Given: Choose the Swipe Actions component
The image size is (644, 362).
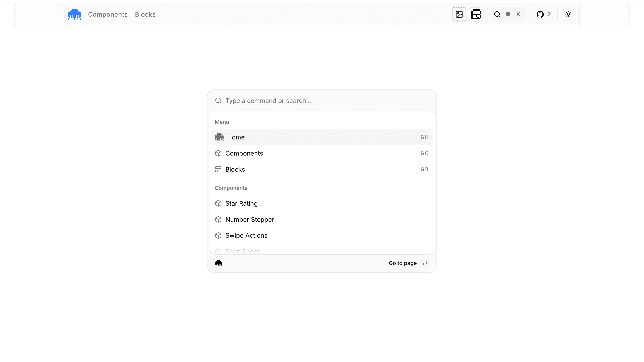Looking at the screenshot, I should click(322, 235).
